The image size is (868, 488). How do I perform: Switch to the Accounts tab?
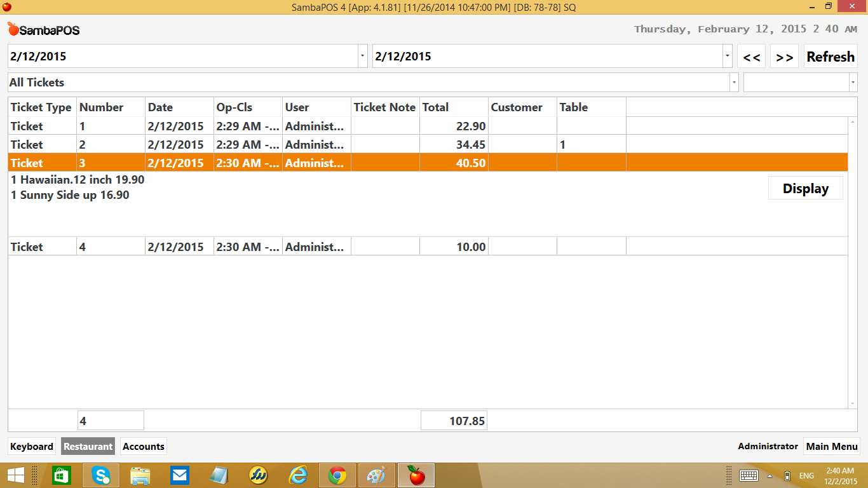click(143, 446)
